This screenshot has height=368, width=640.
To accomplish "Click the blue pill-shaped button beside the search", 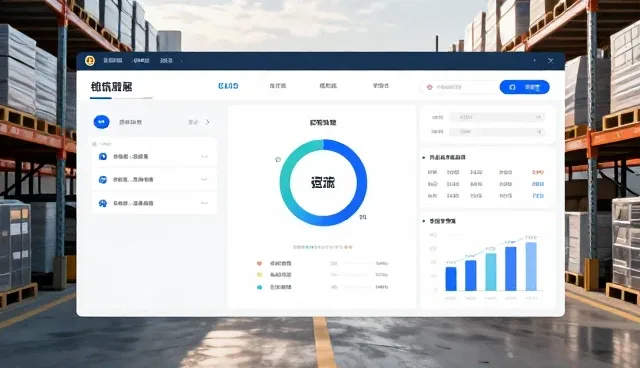I will (x=524, y=87).
